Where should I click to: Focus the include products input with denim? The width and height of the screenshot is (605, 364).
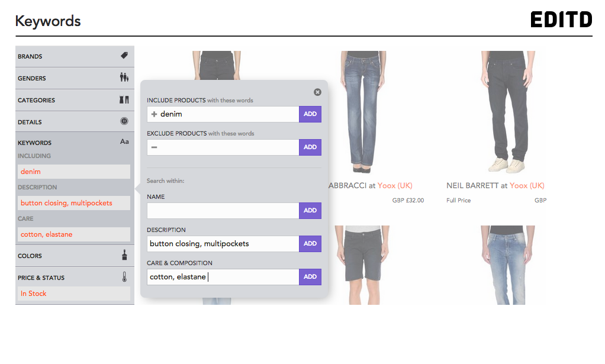coord(223,114)
